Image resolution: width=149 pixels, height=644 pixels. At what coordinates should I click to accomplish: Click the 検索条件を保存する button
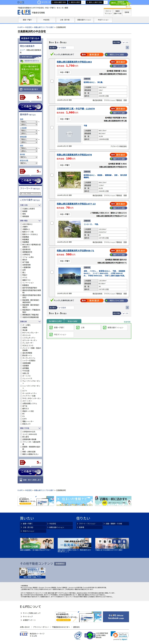click(x=31, y=61)
